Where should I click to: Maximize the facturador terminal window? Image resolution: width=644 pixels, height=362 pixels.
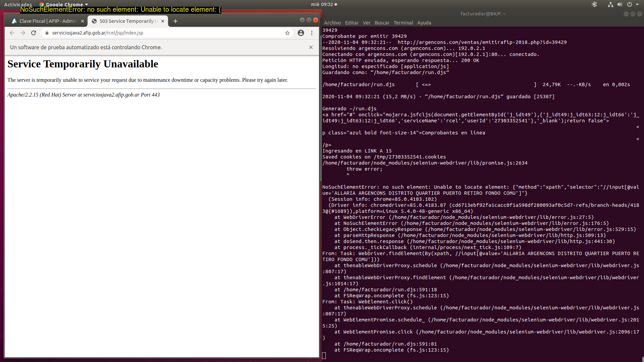click(x=633, y=14)
